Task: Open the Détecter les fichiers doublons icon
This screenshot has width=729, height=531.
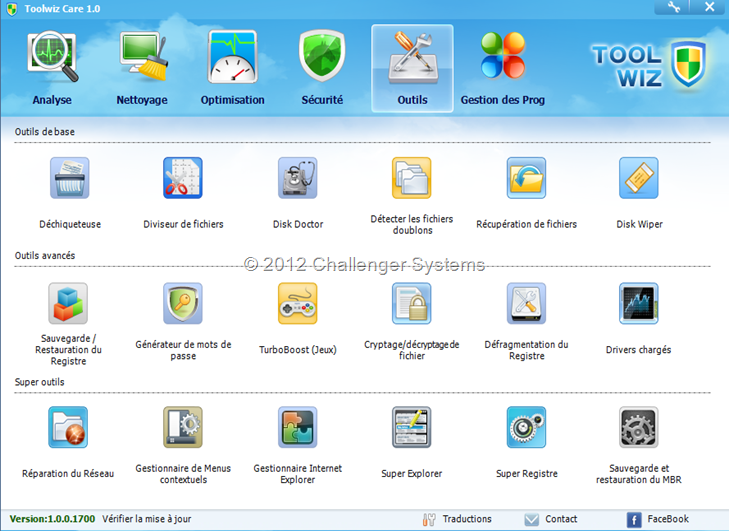Action: coord(411,178)
